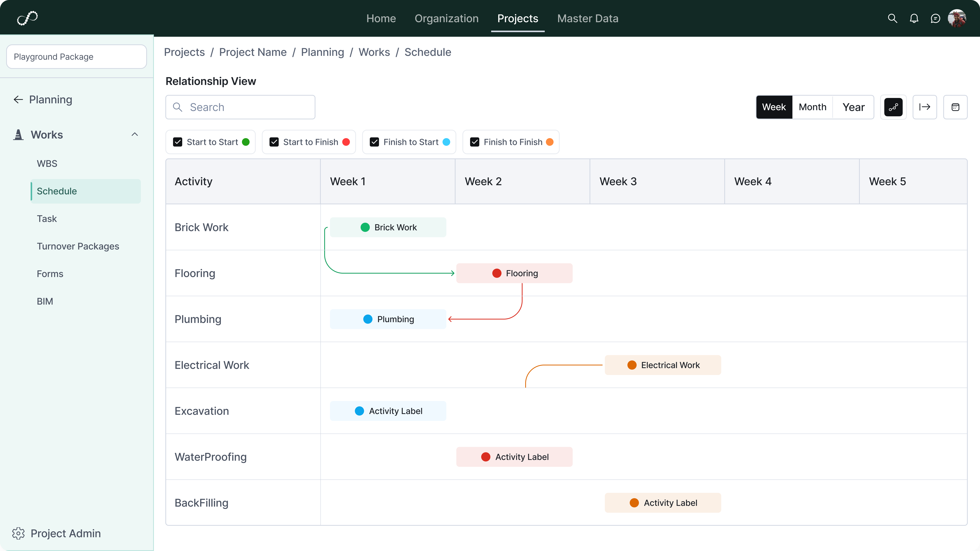Viewport: 980px width, 551px height.
Task: Open the Master Data tab
Action: pos(587,18)
